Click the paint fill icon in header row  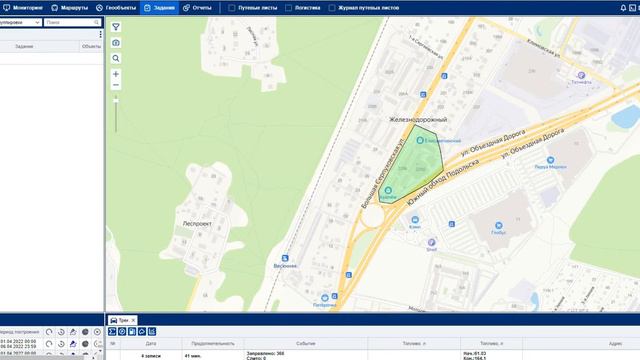[x=73, y=332]
